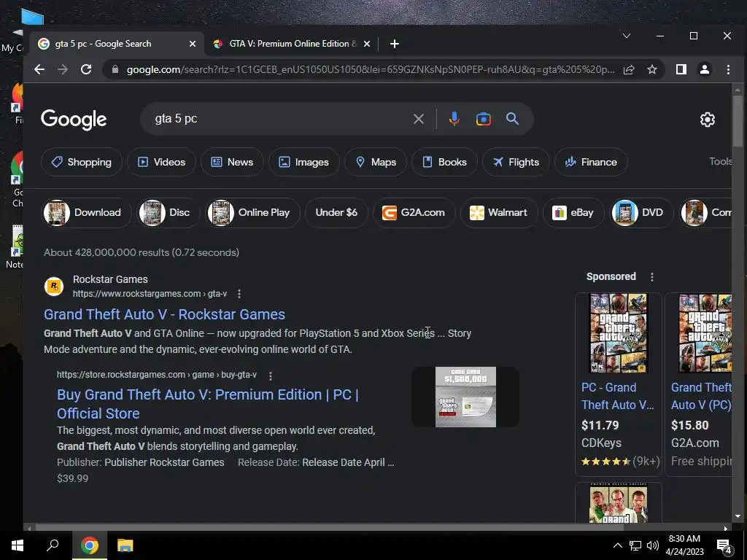This screenshot has height=560, width=747.
Task: Click the CDKeys GTA V cover image
Action: point(619,333)
